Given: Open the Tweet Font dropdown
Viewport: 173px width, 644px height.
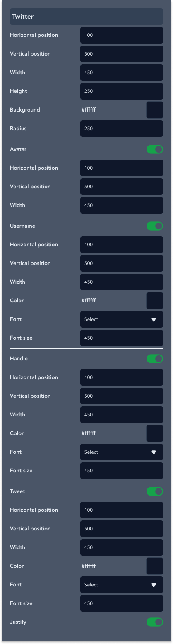Looking at the screenshot, I should (x=122, y=585).
